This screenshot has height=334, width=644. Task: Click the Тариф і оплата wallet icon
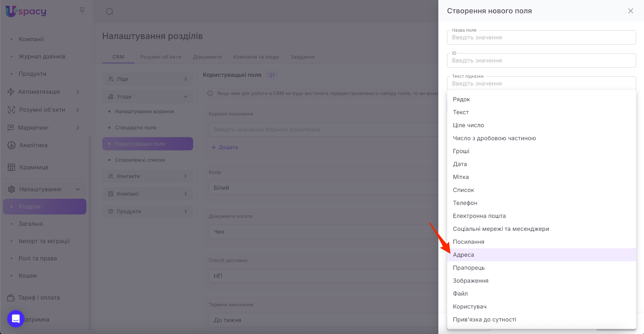[11, 298]
